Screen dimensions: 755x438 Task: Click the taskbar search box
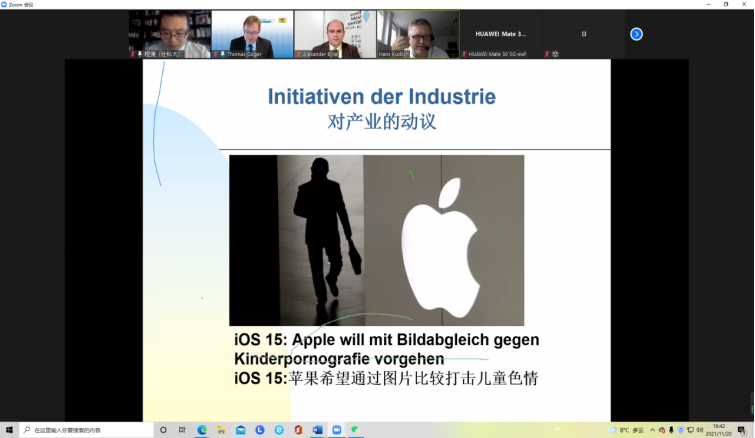(x=86, y=430)
